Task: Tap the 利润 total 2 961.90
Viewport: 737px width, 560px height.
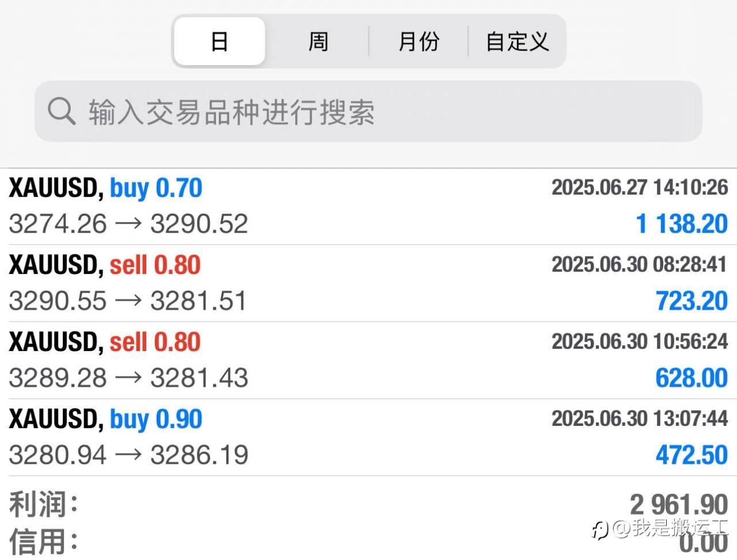Action: coord(679,505)
